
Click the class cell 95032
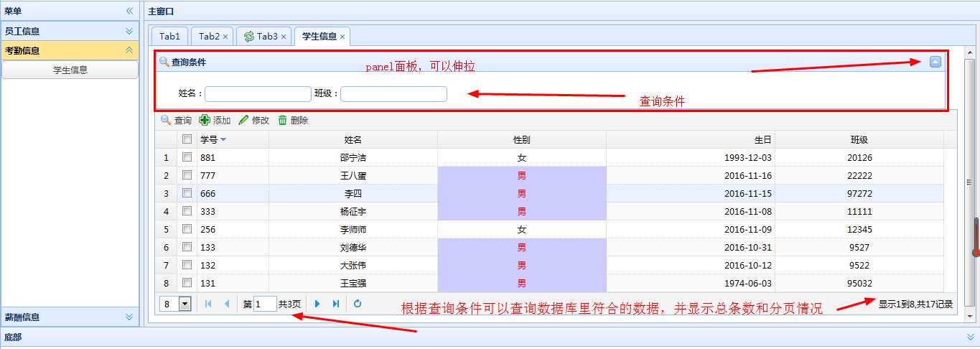coord(859,283)
